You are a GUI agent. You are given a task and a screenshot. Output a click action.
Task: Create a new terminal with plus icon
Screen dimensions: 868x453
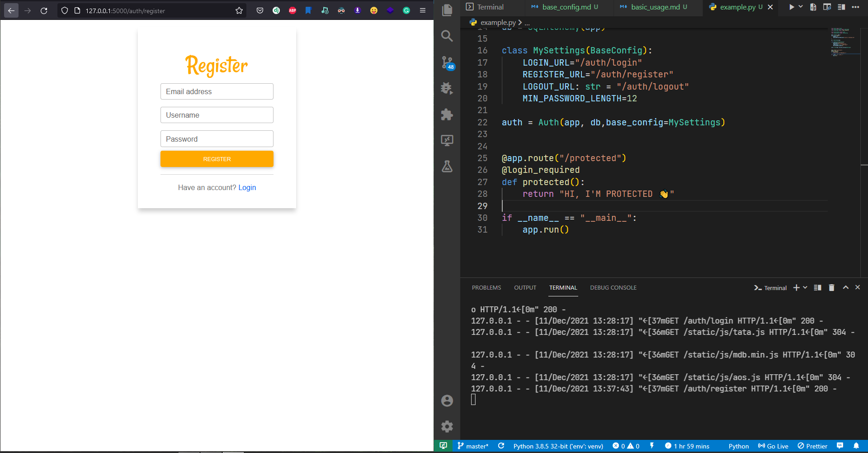click(797, 288)
